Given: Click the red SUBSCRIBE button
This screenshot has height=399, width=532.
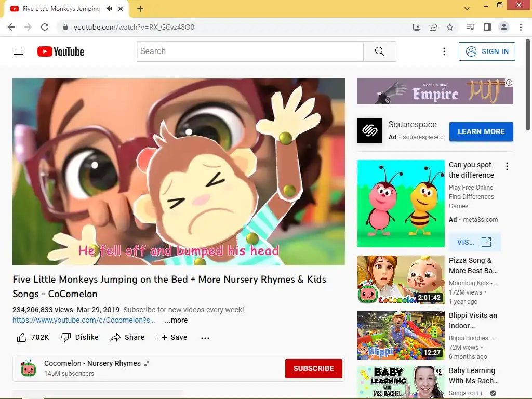Looking at the screenshot, I should [x=313, y=368].
